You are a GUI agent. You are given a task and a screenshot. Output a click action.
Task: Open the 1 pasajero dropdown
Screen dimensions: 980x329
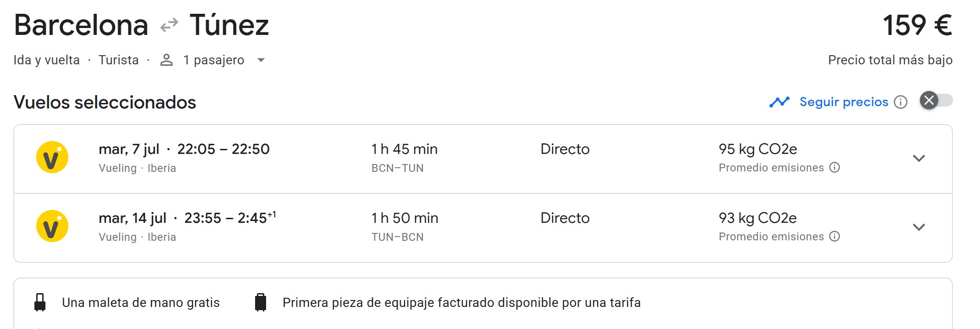(x=261, y=60)
